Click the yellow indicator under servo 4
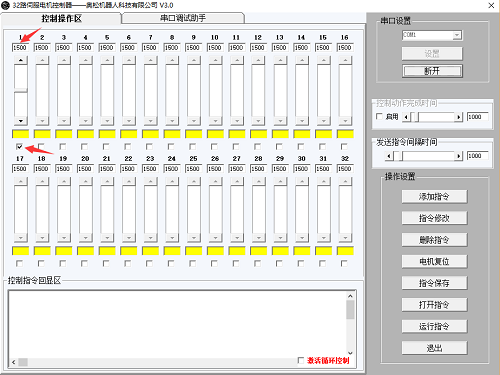Image resolution: width=500 pixels, height=375 pixels. (85, 134)
